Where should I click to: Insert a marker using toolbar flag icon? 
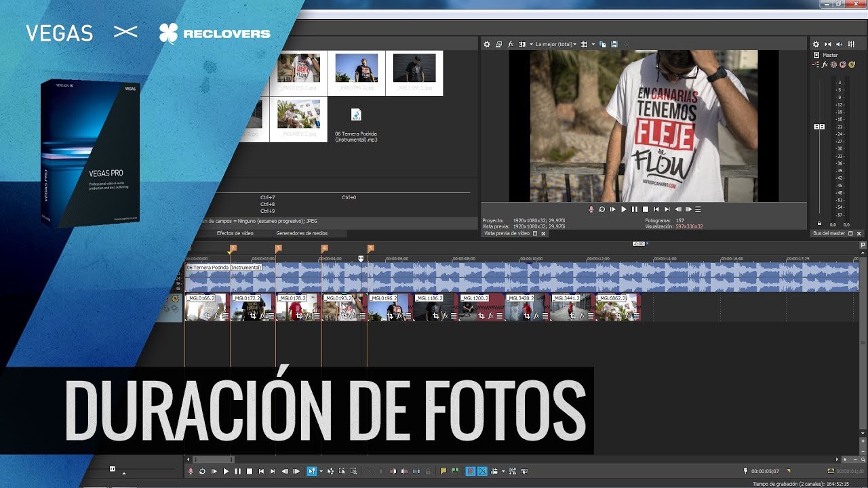[x=443, y=471]
